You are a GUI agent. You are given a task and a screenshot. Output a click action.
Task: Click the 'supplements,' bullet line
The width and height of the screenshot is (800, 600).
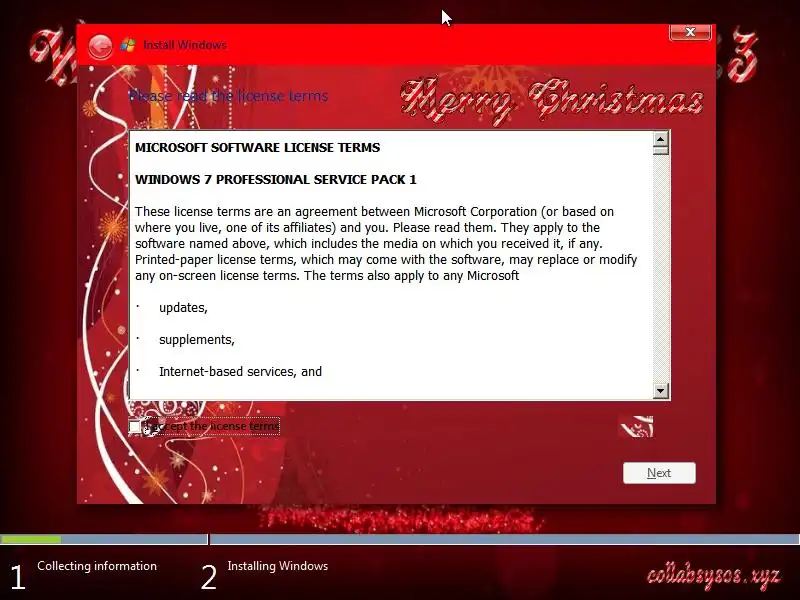(196, 340)
